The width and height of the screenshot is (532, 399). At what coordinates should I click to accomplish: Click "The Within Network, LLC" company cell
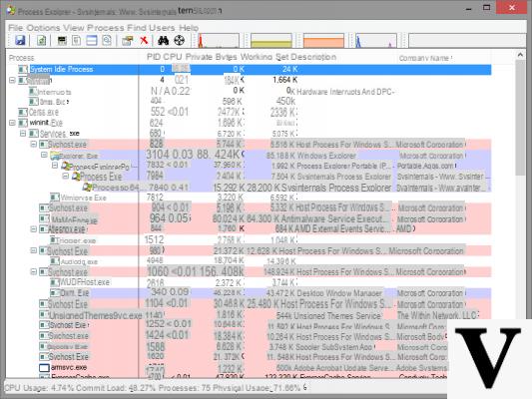(437, 315)
